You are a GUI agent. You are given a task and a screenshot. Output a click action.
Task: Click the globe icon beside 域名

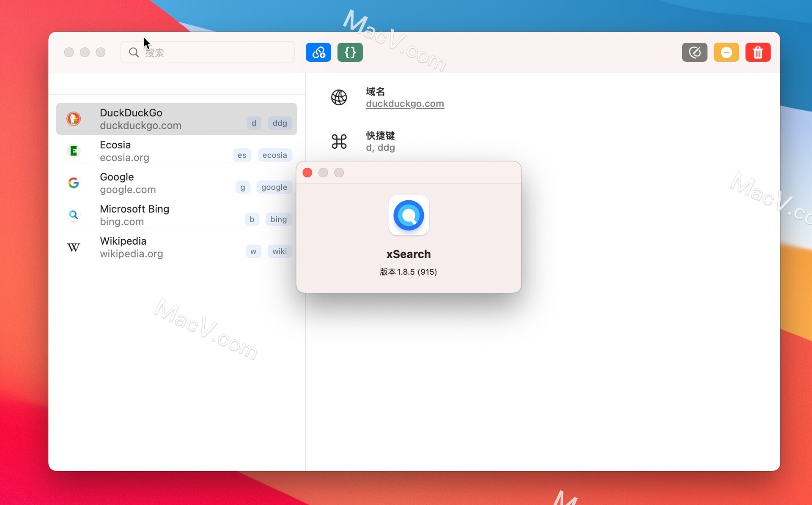pos(339,98)
